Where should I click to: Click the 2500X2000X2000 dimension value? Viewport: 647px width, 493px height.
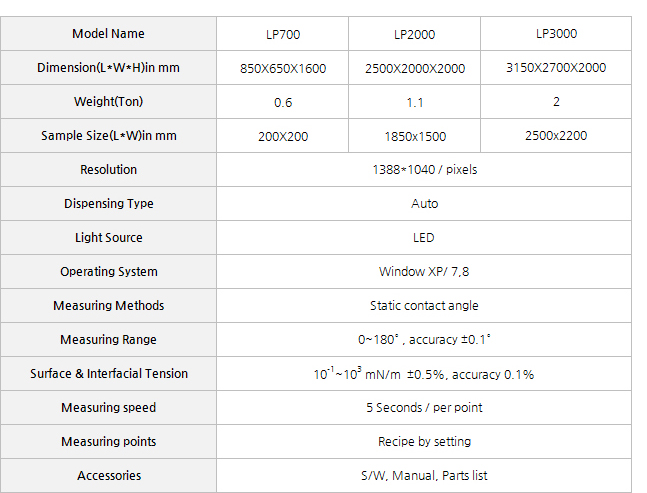[x=414, y=68]
